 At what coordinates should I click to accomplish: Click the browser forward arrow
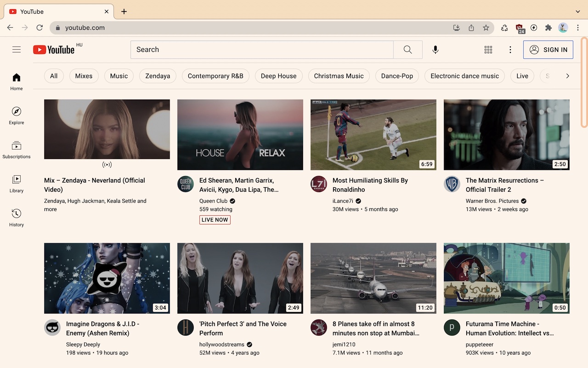pyautogui.click(x=25, y=28)
